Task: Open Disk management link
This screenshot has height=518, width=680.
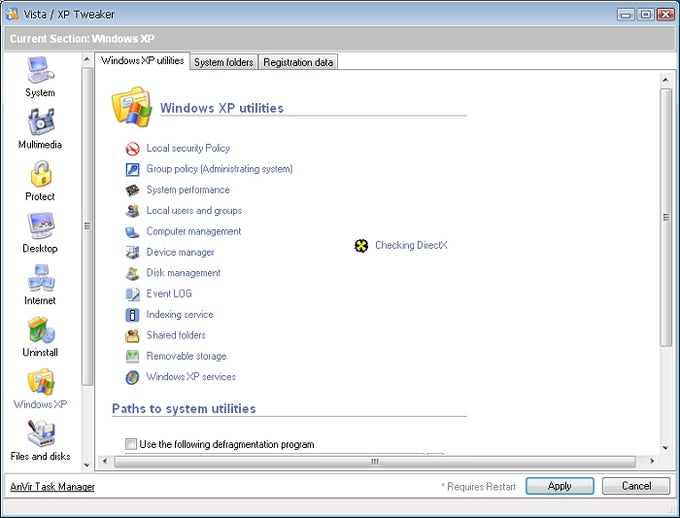Action: [x=183, y=273]
